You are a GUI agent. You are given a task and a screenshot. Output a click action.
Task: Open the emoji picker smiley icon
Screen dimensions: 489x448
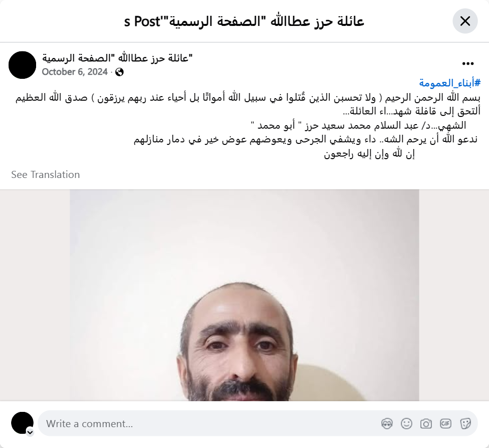tap(406, 424)
